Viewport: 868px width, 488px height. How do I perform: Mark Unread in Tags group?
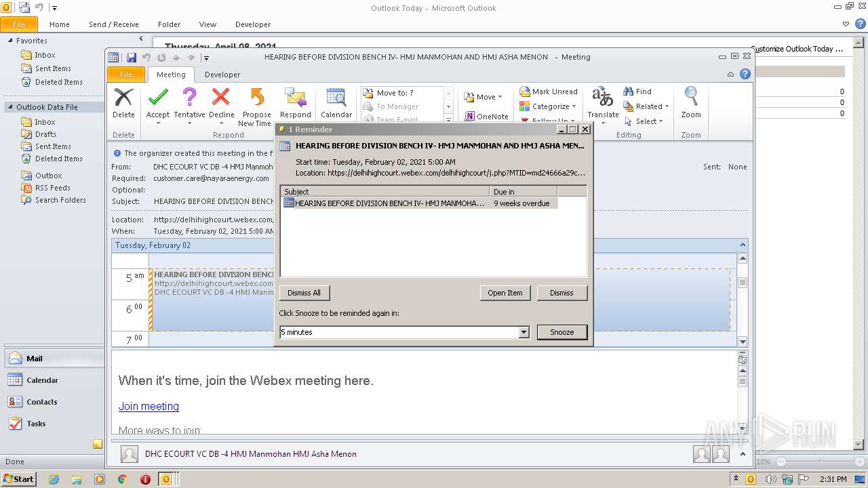[549, 91]
